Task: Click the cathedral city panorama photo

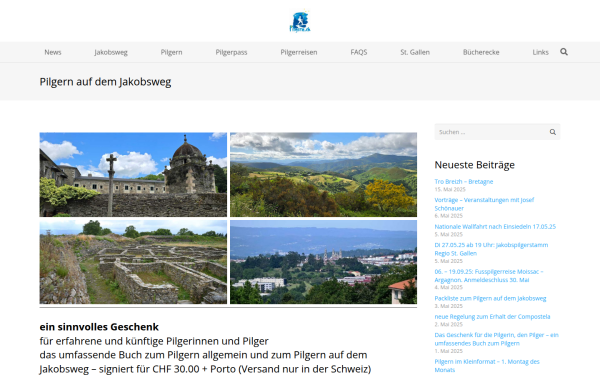Action: [x=323, y=262]
